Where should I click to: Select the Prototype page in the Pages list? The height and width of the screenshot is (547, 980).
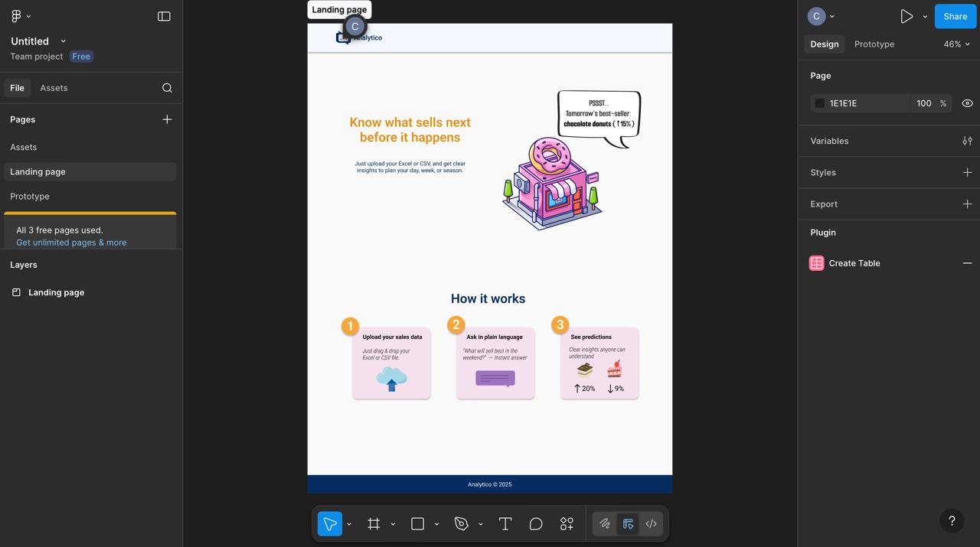[x=29, y=196]
